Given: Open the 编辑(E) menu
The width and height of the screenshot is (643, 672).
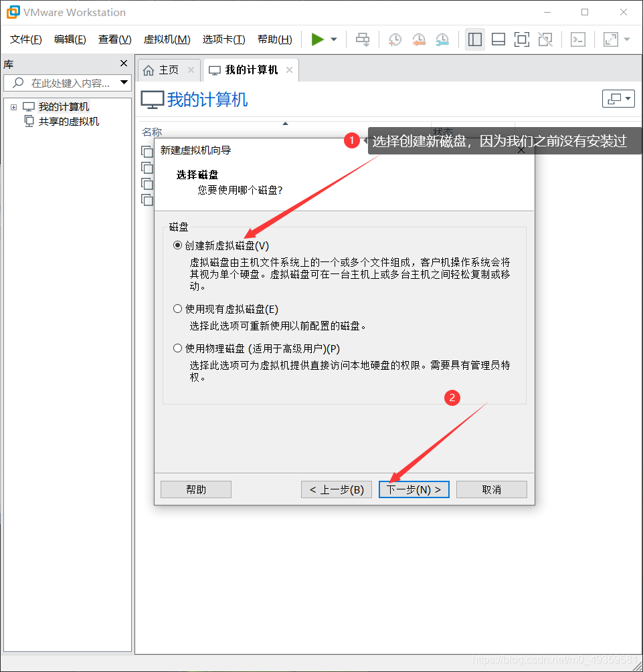Looking at the screenshot, I should point(70,39).
